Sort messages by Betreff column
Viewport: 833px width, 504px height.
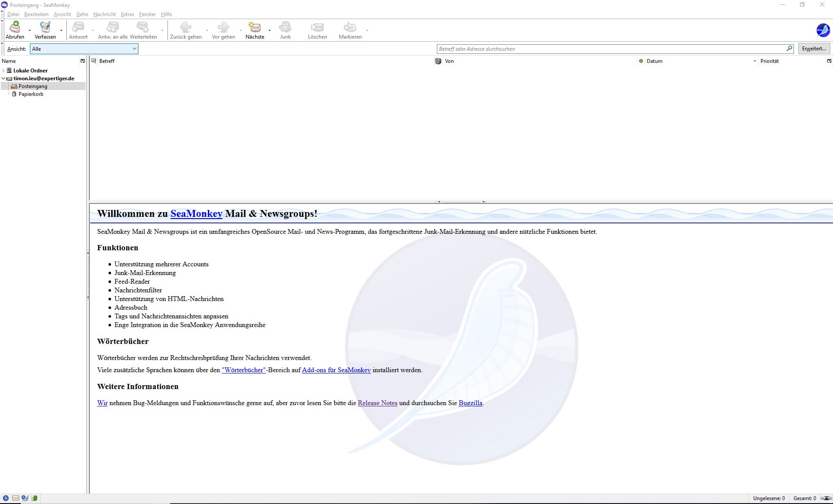[x=265, y=61]
